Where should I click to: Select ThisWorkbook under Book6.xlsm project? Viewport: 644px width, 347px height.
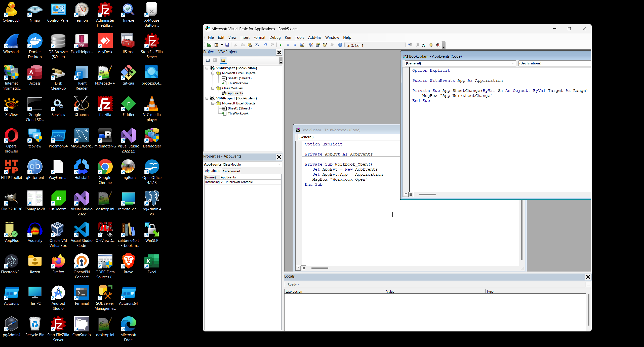(x=238, y=113)
